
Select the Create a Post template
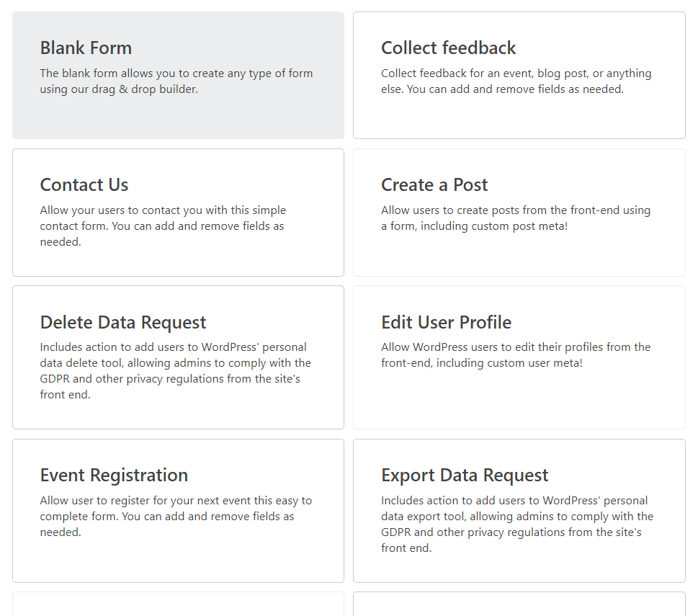[519, 213]
